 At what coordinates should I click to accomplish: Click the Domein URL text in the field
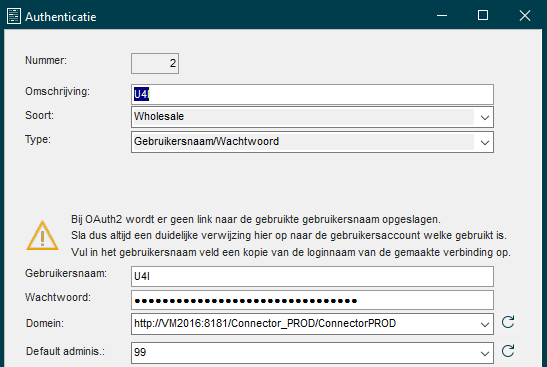[265, 323]
